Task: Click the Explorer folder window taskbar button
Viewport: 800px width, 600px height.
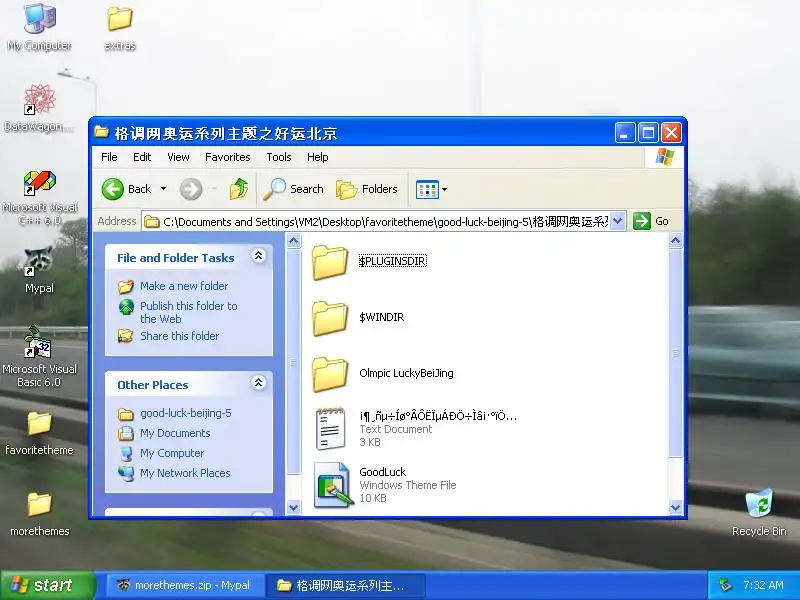Action: (346, 585)
